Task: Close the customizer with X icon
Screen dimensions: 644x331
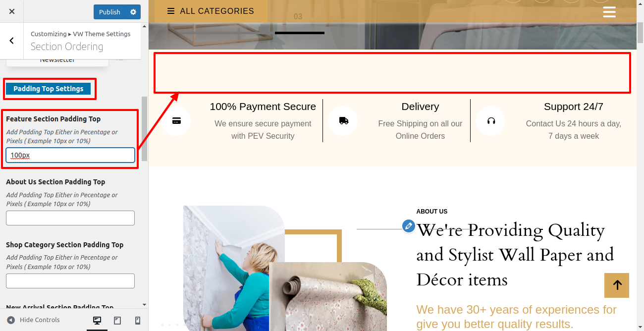Action: point(12,11)
